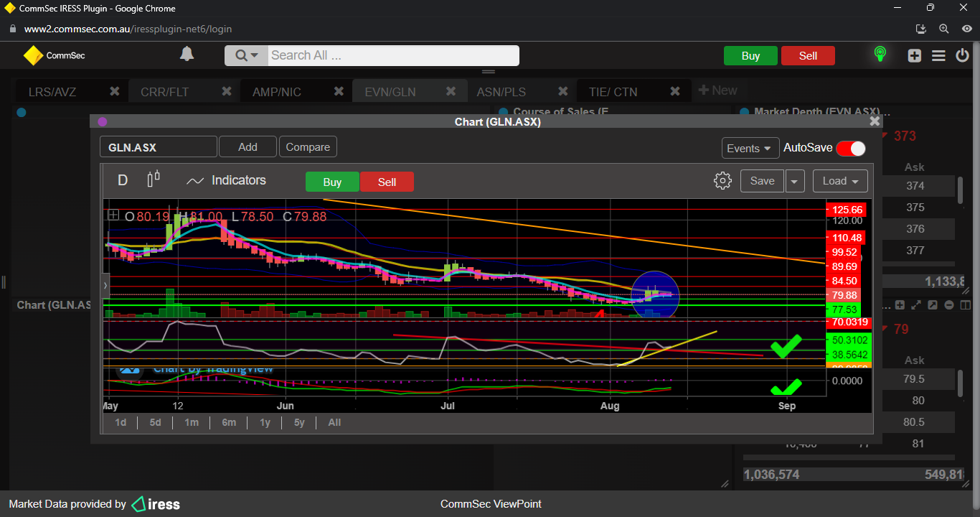This screenshot has width=980, height=517.
Task: Switch to the AMP/NIC tab
Action: 277,92
